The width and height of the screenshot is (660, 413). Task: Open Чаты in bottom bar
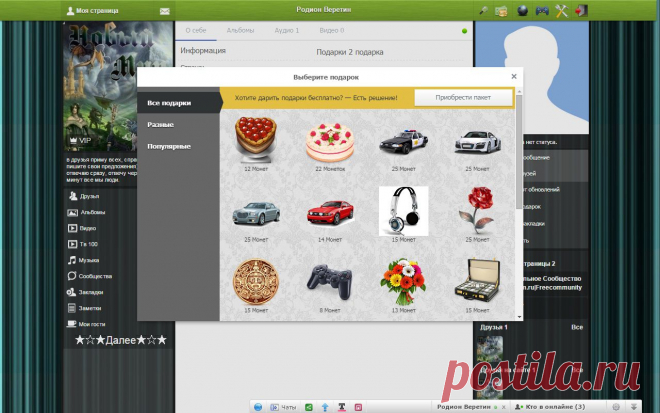click(283, 407)
